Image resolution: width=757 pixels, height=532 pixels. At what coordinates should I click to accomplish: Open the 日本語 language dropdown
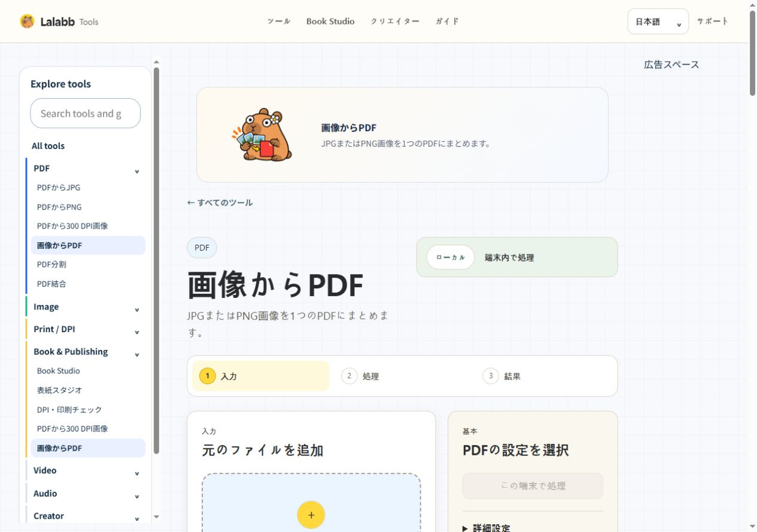(658, 22)
